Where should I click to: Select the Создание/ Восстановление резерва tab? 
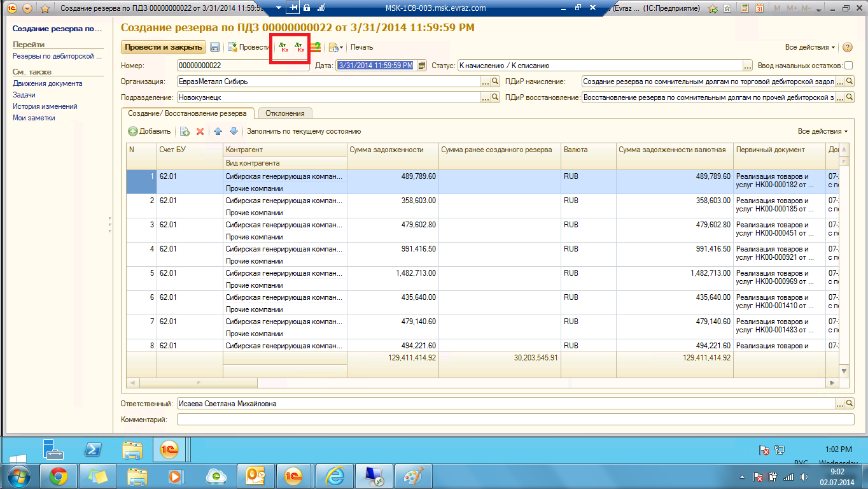(187, 113)
